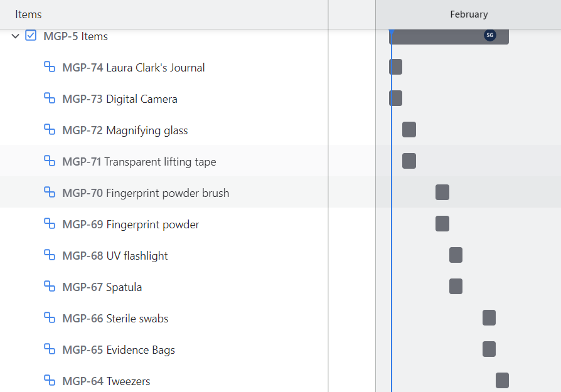Click the Gantt bar for MGP-64 Tweezers
Screen dimensions: 561x392
tap(502, 380)
